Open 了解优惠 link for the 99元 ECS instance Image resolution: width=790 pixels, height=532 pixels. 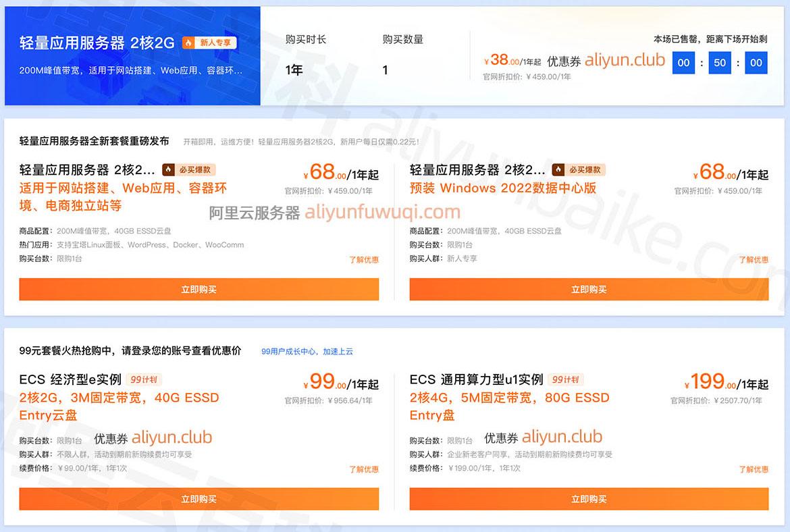click(364, 469)
